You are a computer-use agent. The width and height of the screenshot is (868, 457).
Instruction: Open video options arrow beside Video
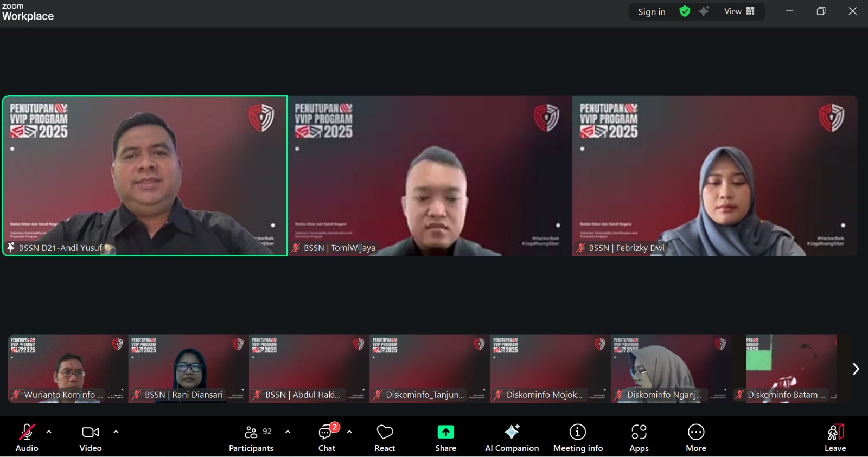(116, 432)
